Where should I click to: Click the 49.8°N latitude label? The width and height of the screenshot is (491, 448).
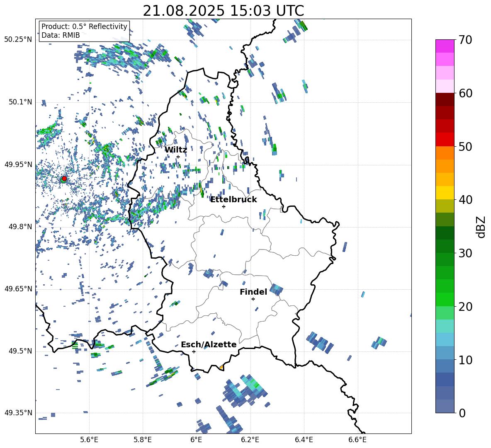click(x=20, y=227)
